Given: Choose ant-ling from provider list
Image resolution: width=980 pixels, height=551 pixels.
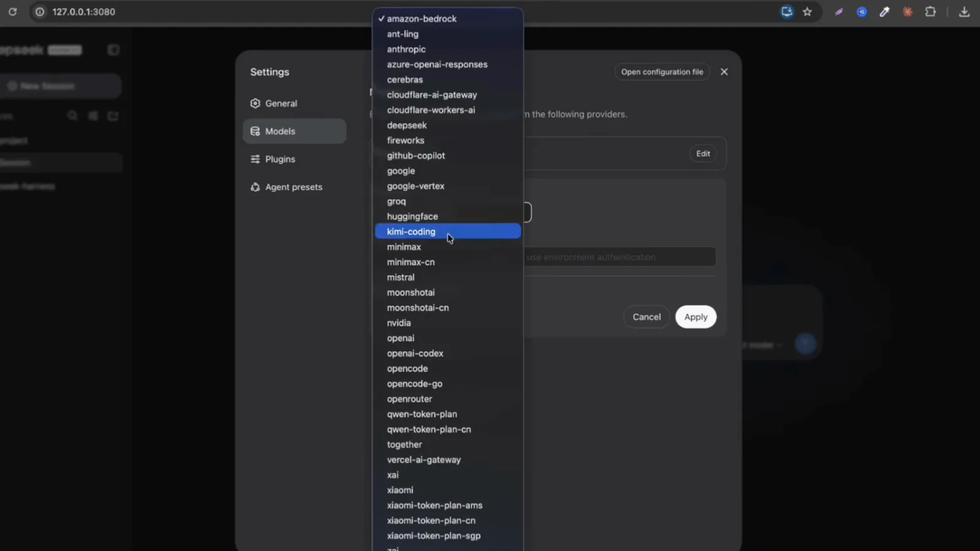Looking at the screenshot, I should (448, 34).
